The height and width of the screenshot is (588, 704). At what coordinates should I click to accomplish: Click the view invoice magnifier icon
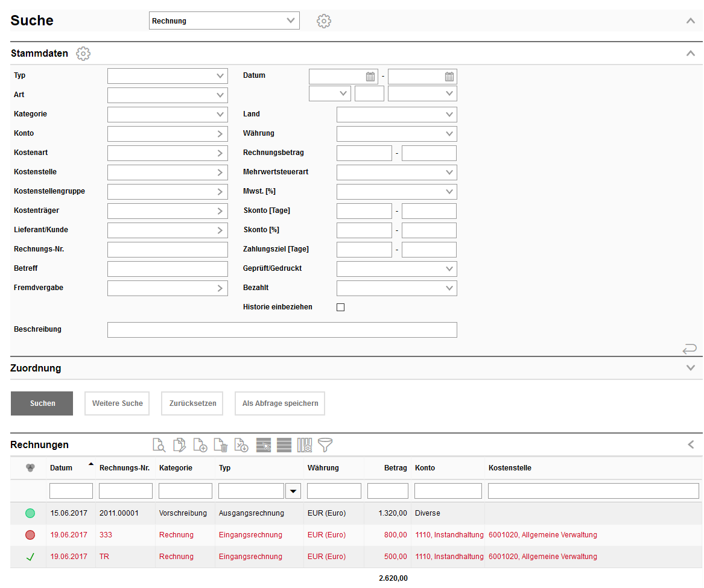[x=159, y=445]
